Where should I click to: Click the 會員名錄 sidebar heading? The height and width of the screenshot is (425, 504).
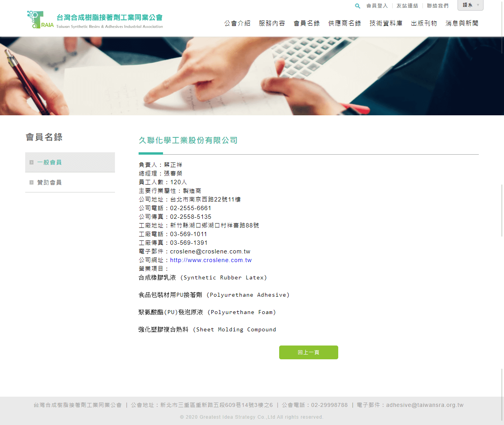pyautogui.click(x=44, y=137)
